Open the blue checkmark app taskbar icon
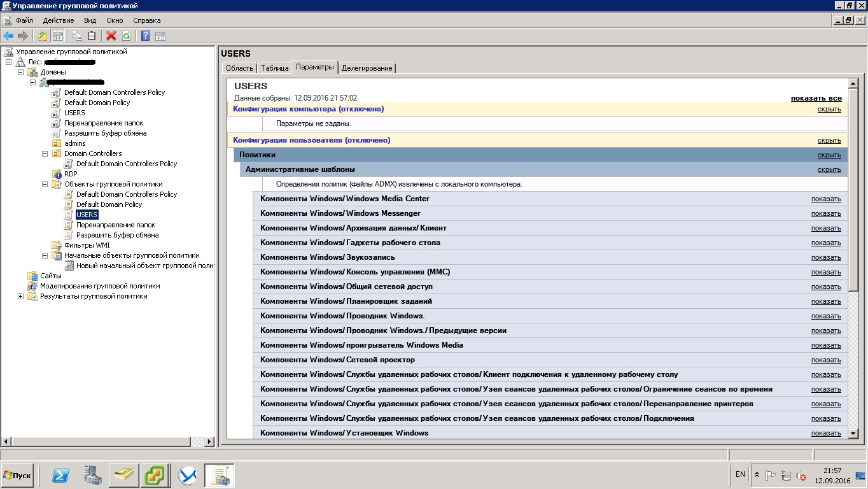 point(188,476)
